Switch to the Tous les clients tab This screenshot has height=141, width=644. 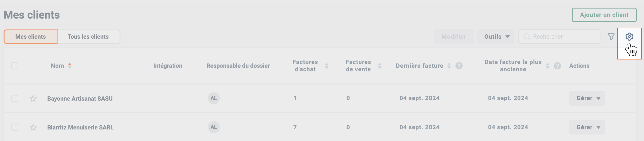click(x=88, y=37)
